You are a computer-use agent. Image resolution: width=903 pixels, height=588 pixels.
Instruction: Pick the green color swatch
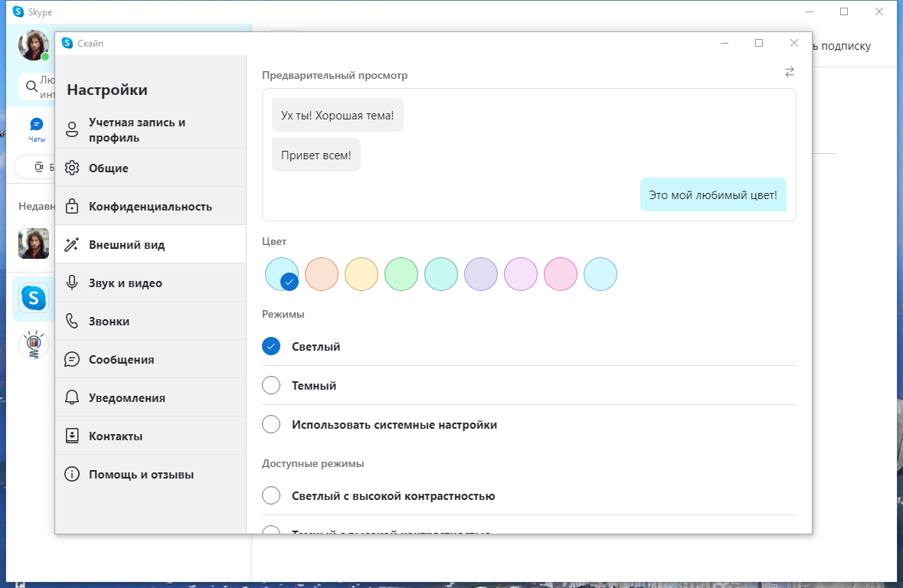[401, 273]
